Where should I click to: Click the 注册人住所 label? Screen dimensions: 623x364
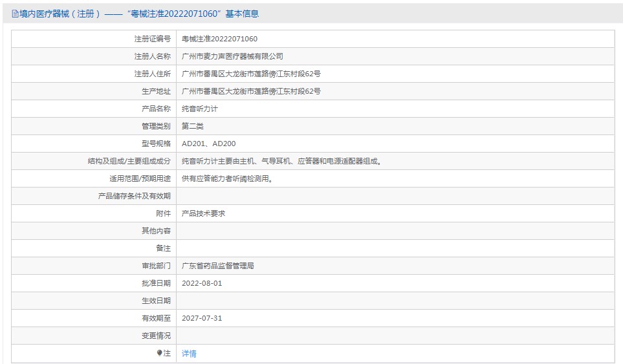153,74
